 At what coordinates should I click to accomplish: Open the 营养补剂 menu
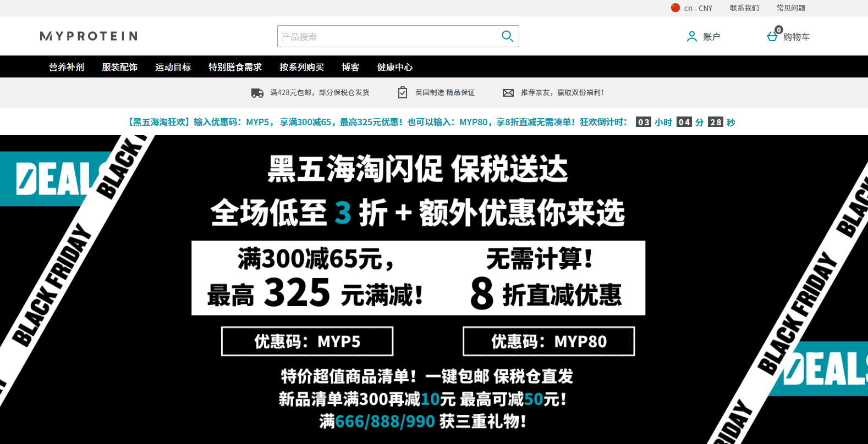(67, 67)
